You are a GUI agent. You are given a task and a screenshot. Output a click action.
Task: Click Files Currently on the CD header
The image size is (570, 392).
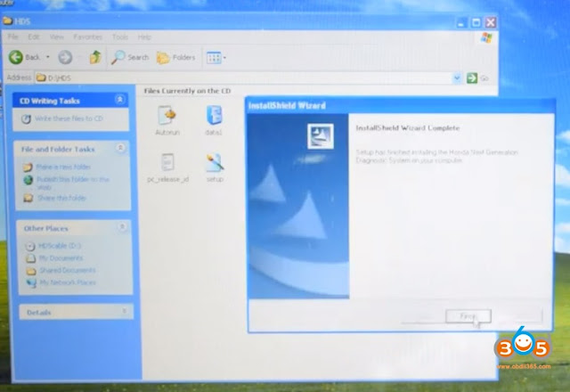click(187, 91)
